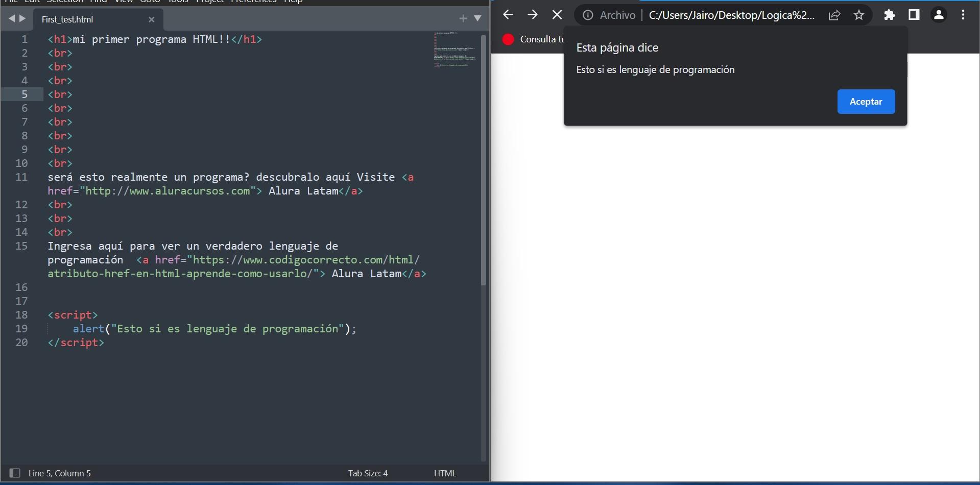The image size is (980, 485).
Task: Open the Chrome three-dot menu
Action: point(963,15)
